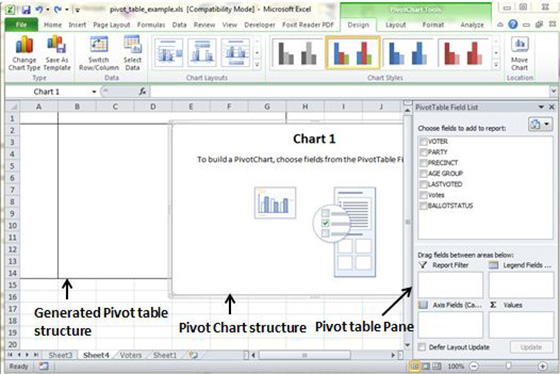Tick the LASTVOTED field checkbox
This screenshot has width=560, height=374.
(423, 184)
